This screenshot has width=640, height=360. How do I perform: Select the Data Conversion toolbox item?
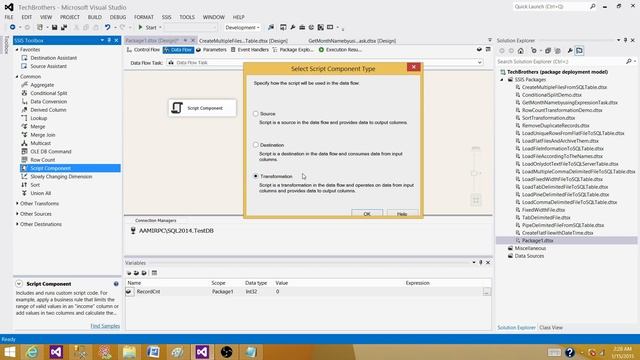coord(49,102)
